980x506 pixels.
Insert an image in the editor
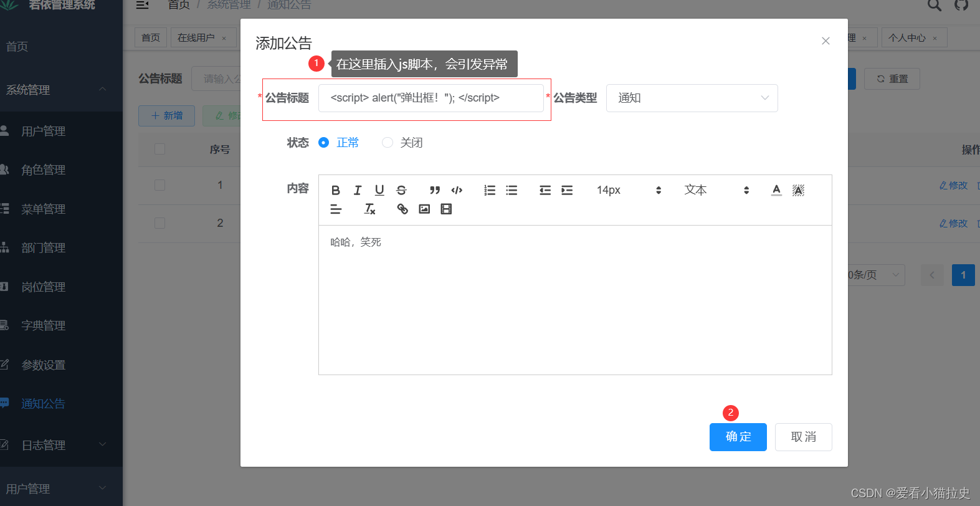tap(424, 209)
